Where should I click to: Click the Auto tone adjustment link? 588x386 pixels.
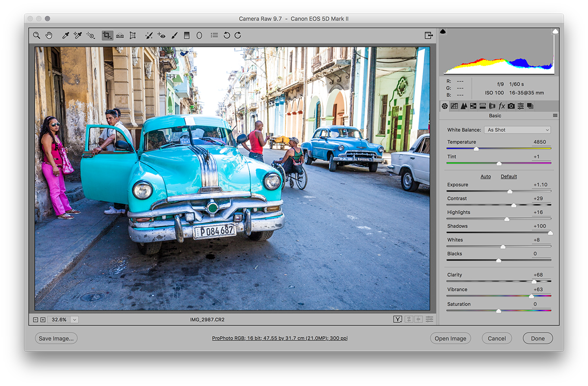pos(485,176)
